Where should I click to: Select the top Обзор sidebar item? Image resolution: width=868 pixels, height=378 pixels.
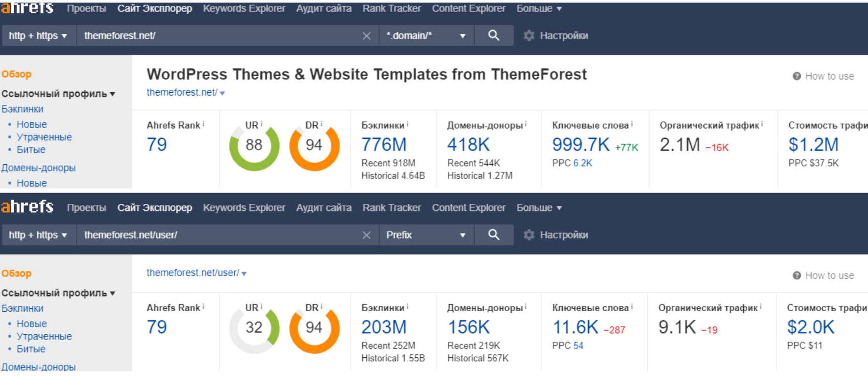(x=16, y=74)
